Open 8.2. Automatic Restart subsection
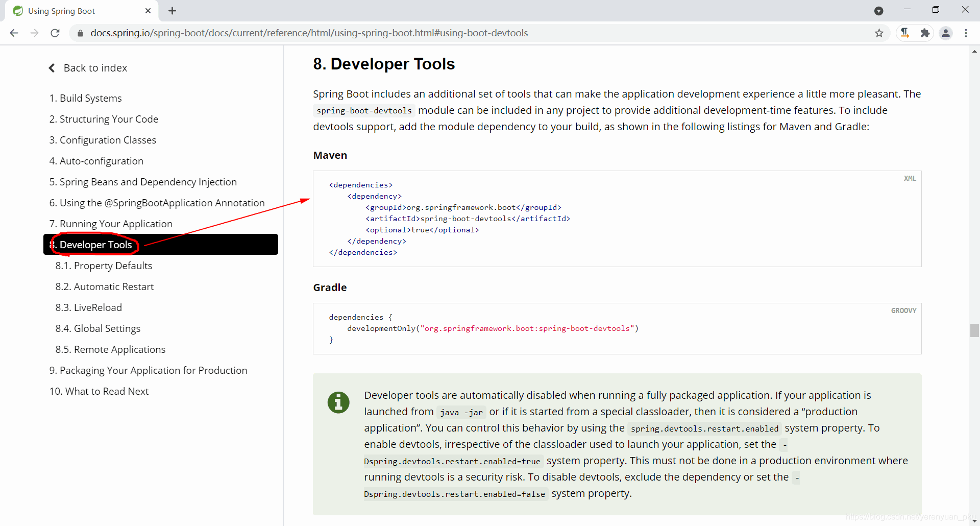This screenshot has width=980, height=526. (x=104, y=286)
